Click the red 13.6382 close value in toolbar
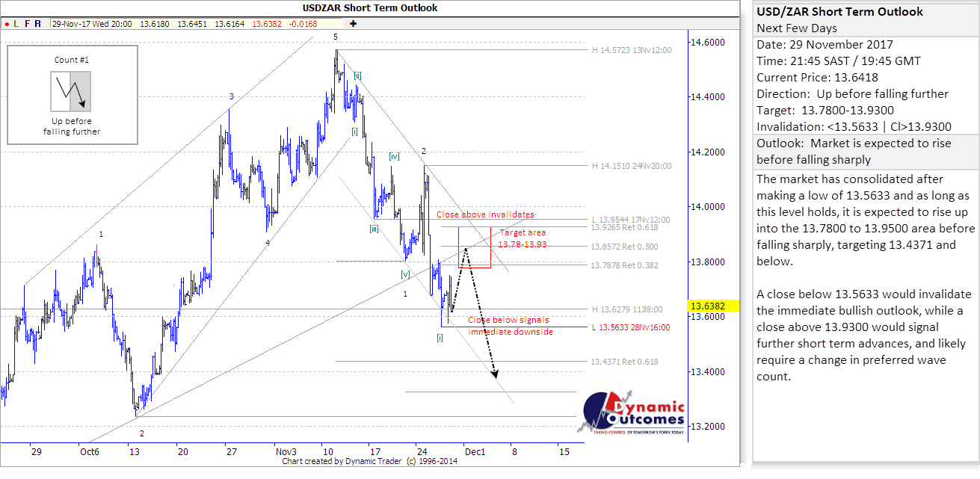This screenshot has width=980, height=479. [267, 24]
